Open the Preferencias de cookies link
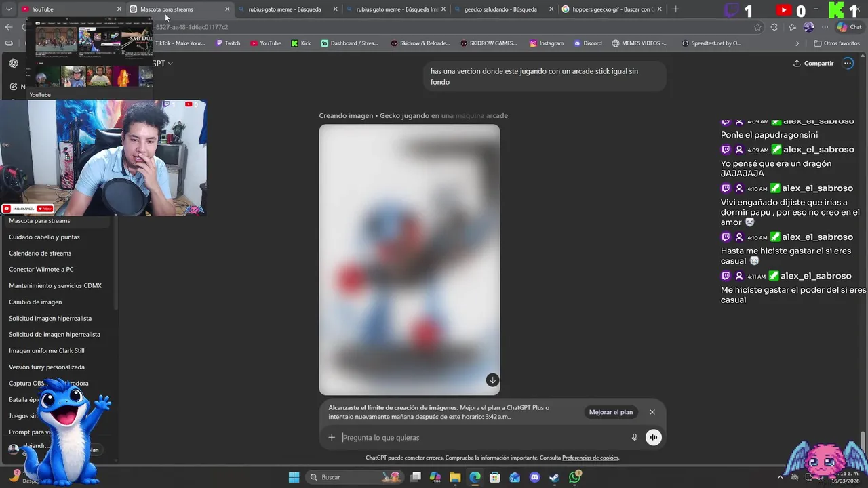 coord(590,458)
